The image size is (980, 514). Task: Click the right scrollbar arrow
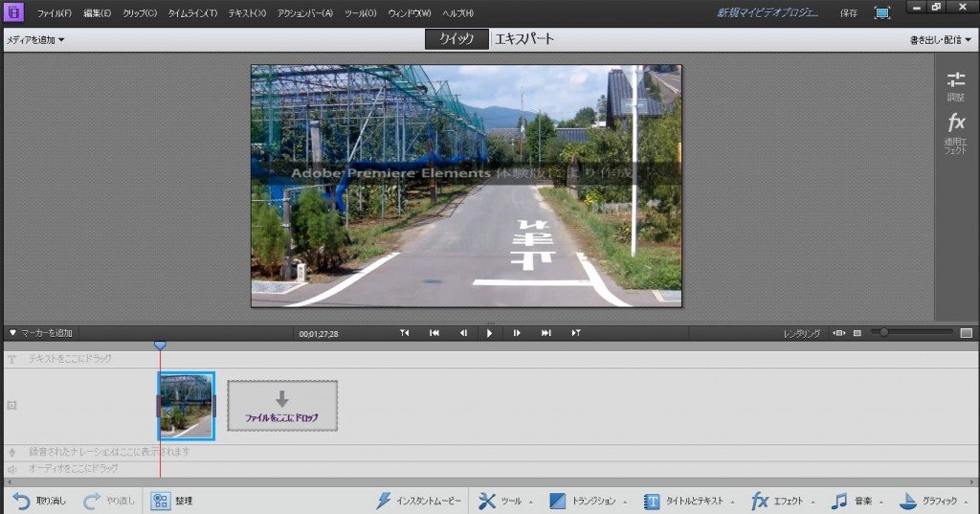click(x=972, y=482)
